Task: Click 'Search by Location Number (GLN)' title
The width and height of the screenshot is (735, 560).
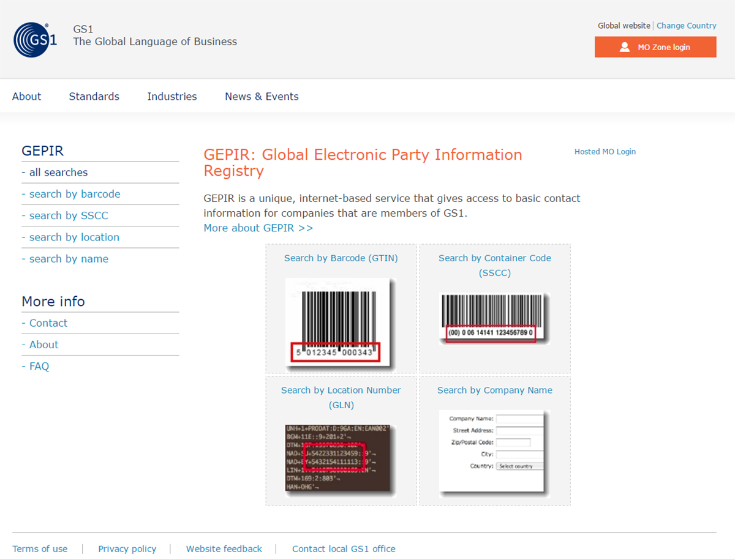Action: click(x=341, y=398)
